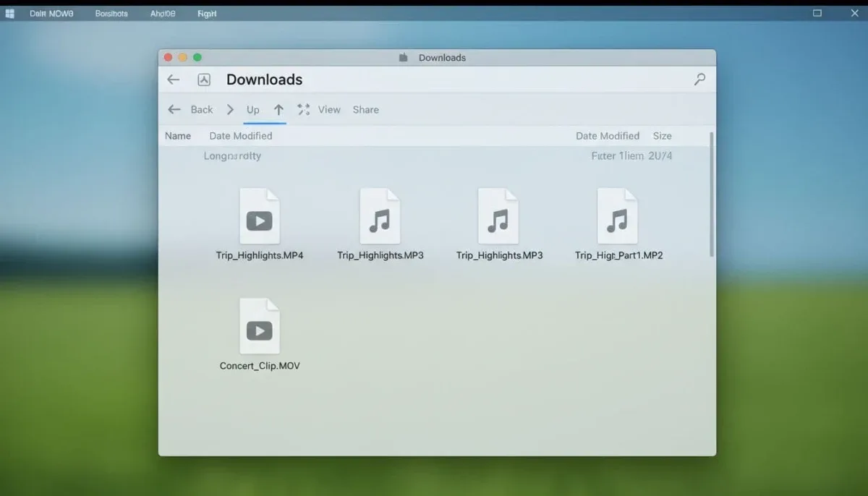Image resolution: width=868 pixels, height=496 pixels.
Task: Open the Trip_High_Part1.MP2 audio file
Action: pos(618,215)
